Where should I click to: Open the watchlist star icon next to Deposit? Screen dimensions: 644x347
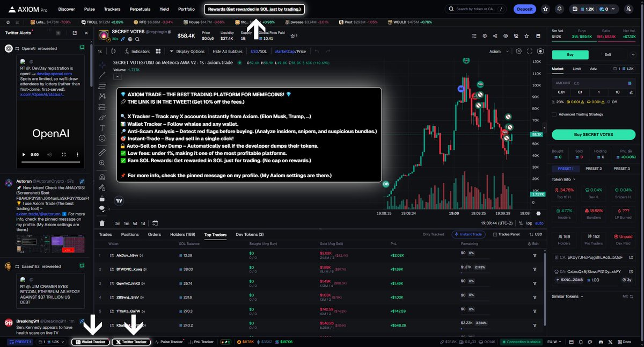(545, 9)
